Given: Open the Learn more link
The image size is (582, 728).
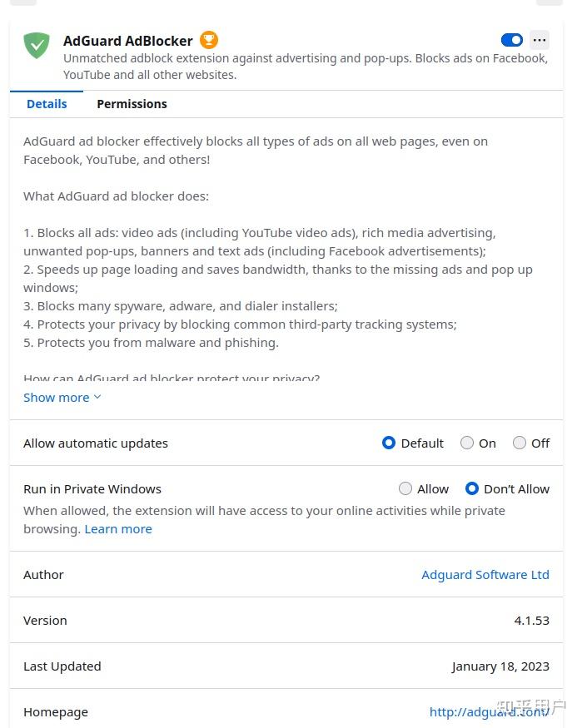Looking at the screenshot, I should 118,528.
